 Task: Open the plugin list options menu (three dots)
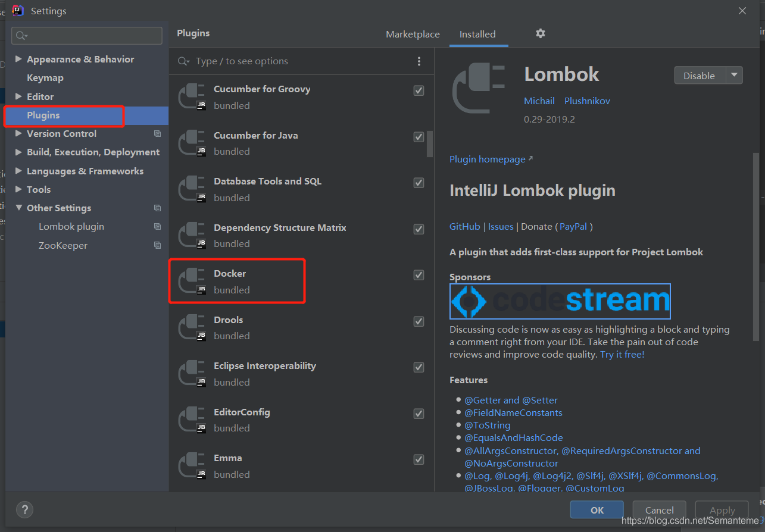(419, 61)
